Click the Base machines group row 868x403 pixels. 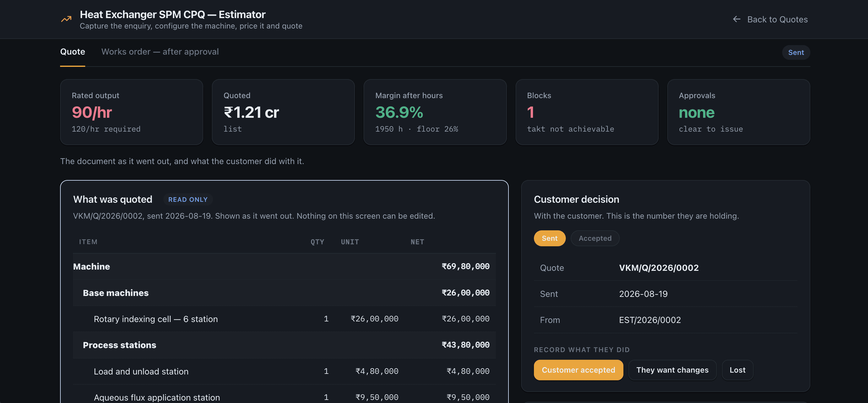(x=284, y=293)
